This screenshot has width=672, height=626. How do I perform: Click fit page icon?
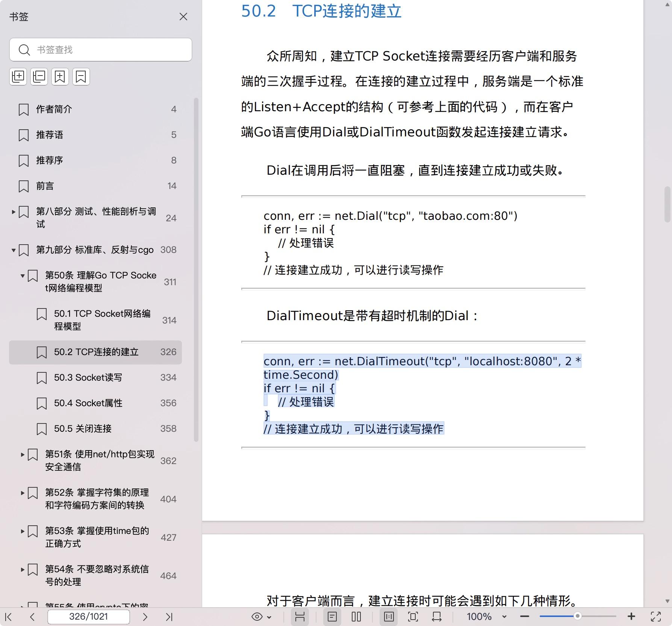coord(413,617)
